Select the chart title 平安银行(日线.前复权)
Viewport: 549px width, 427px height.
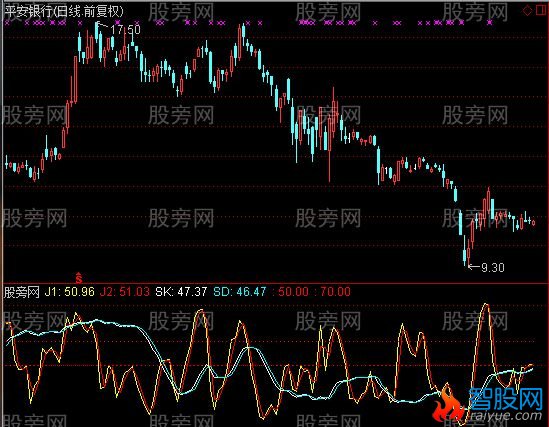pos(64,12)
